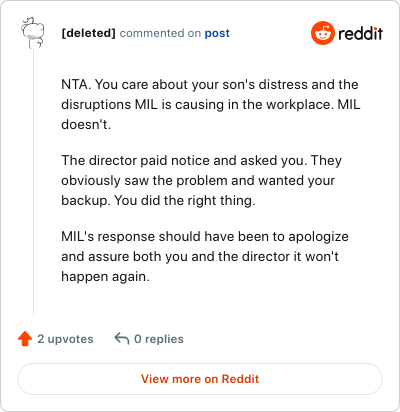The height and width of the screenshot is (412, 400).
Task: Click the line "doesn't." in first paragraph
Action: (x=86, y=124)
